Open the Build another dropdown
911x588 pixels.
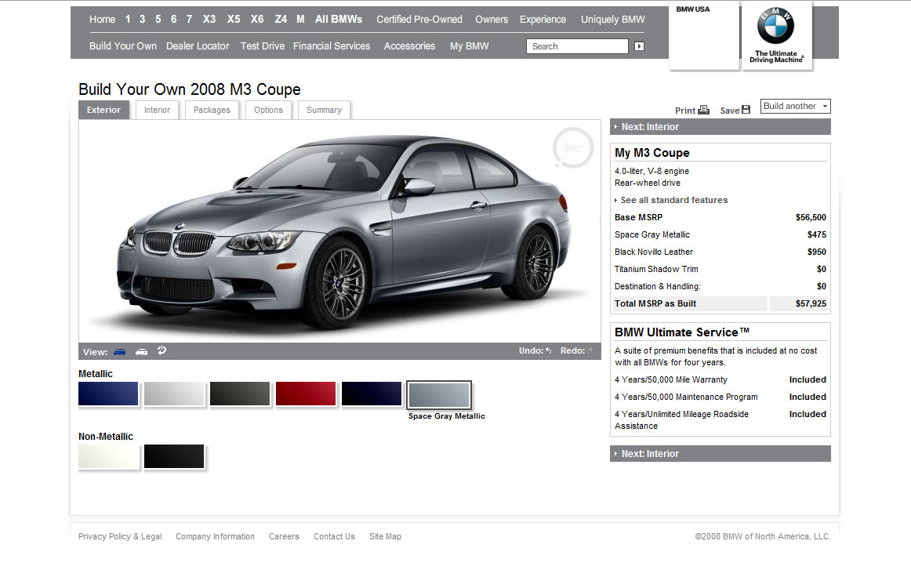[796, 107]
